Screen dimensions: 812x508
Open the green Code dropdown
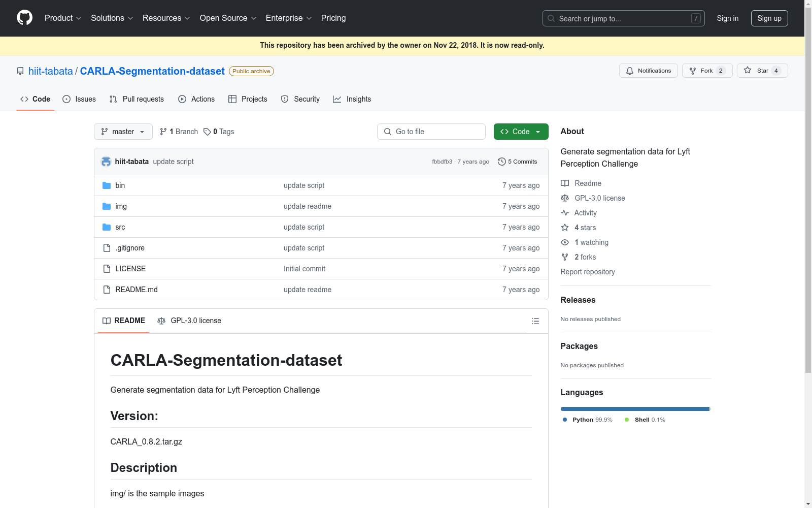[521, 132]
